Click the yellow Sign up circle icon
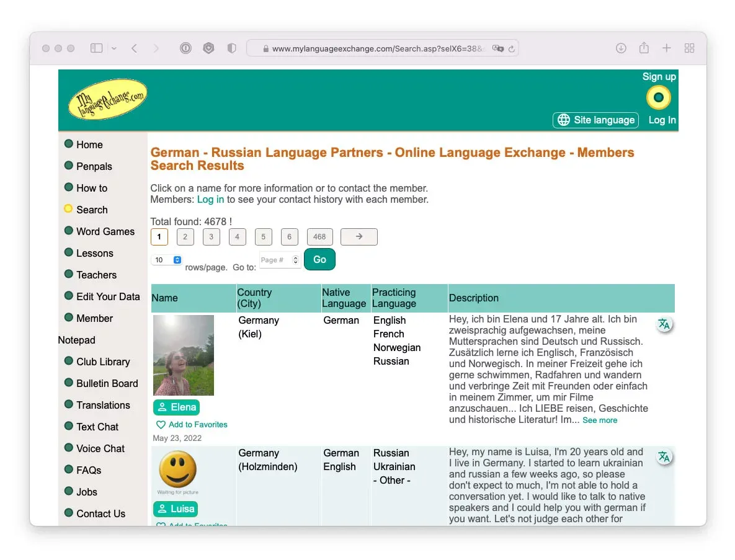 658,97
